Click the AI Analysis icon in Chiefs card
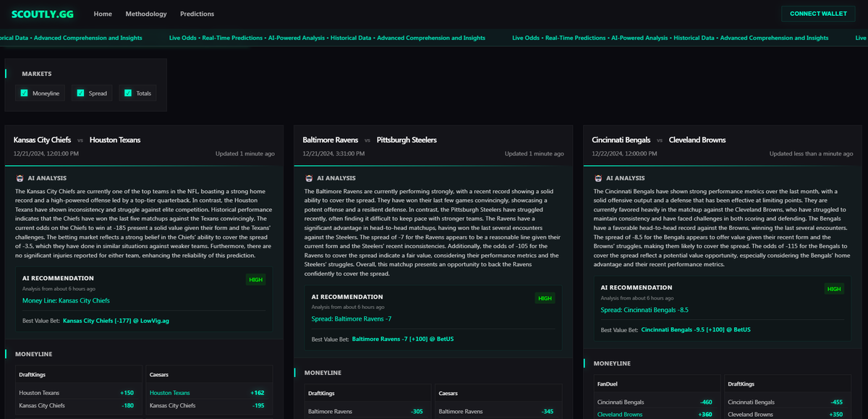The image size is (868, 419). tap(20, 178)
